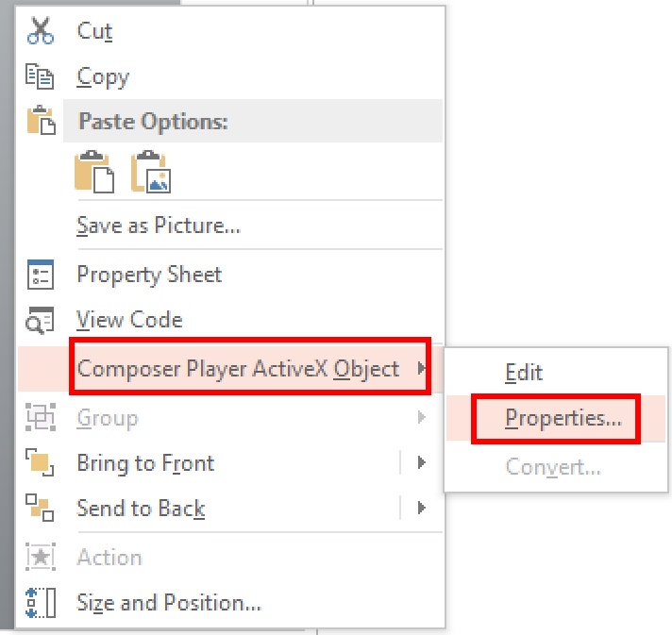Image resolution: width=672 pixels, height=635 pixels.
Task: Select View Code menu entry
Action: 129,320
